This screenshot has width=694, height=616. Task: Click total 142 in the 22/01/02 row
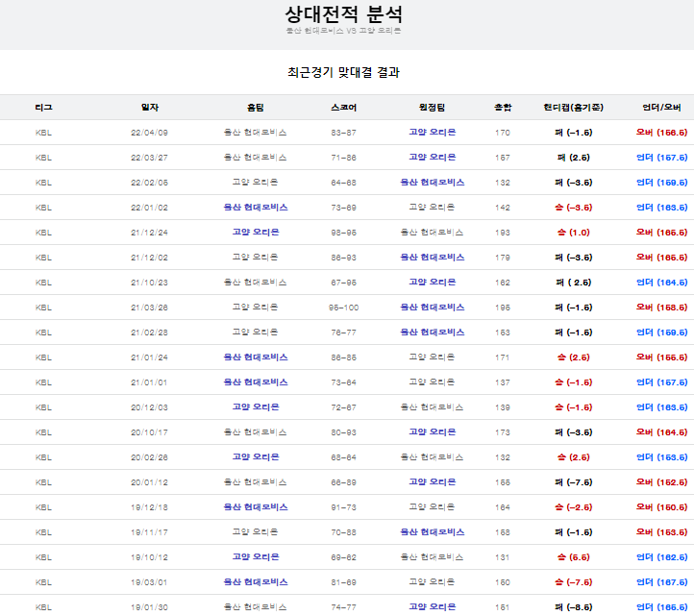tap(503, 208)
